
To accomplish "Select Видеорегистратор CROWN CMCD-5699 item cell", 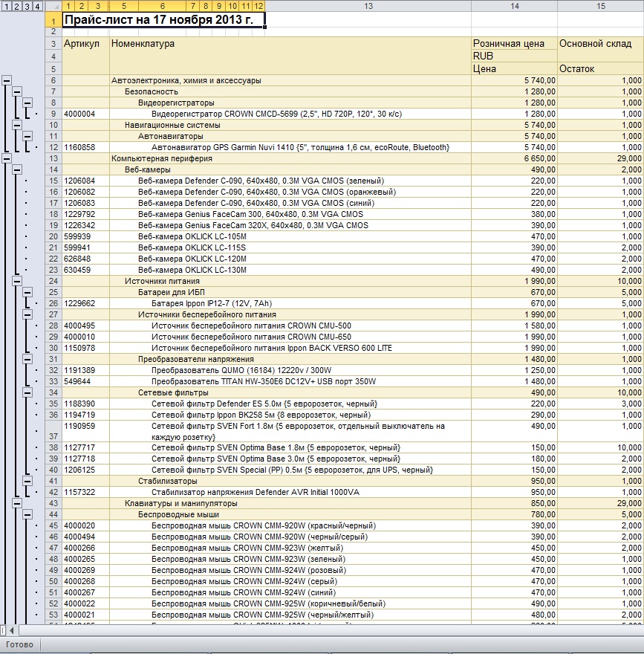I will 290,114.
